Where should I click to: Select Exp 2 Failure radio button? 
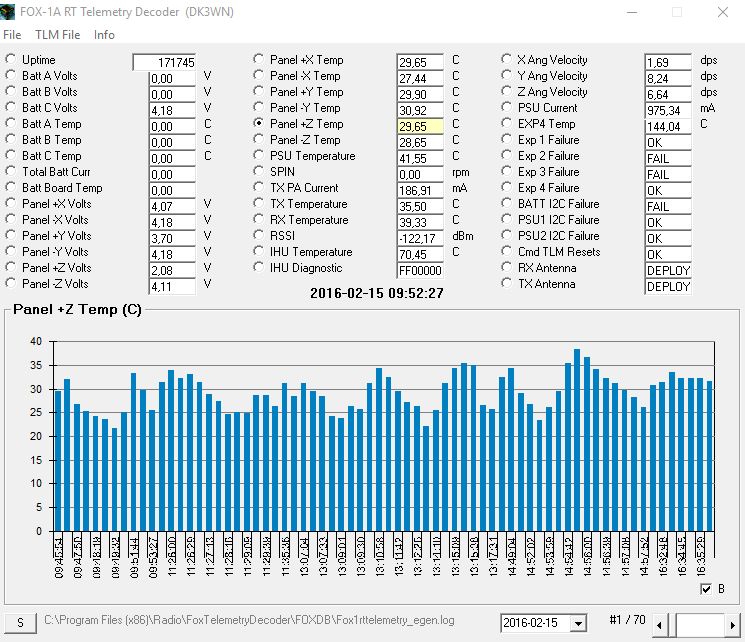pyautogui.click(x=506, y=155)
